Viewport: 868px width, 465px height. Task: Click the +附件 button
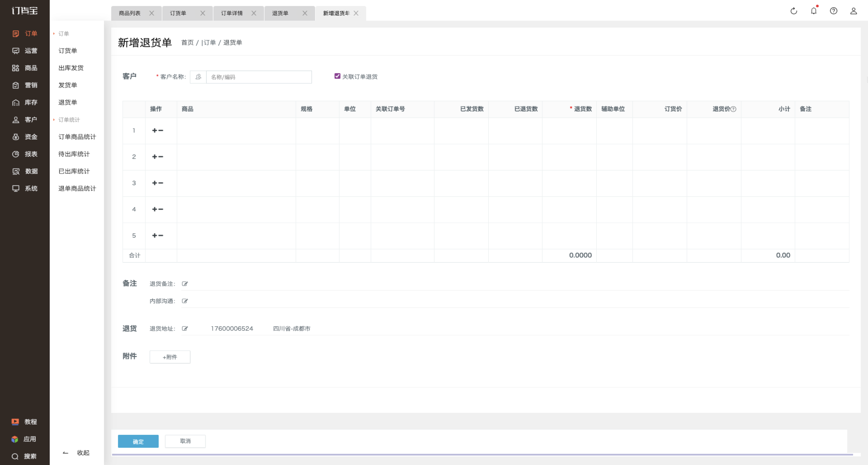pos(170,357)
